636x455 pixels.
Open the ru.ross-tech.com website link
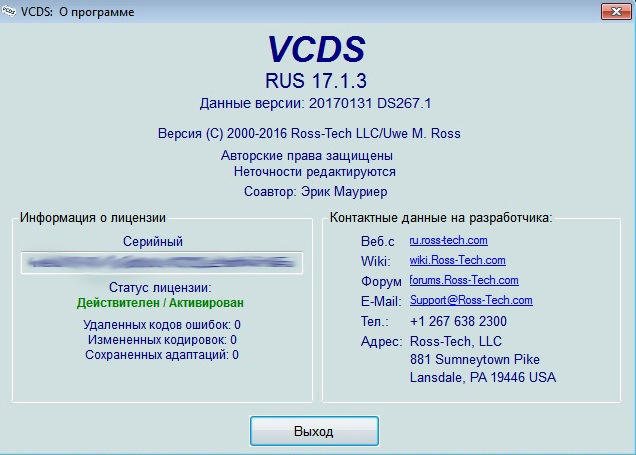pos(448,240)
